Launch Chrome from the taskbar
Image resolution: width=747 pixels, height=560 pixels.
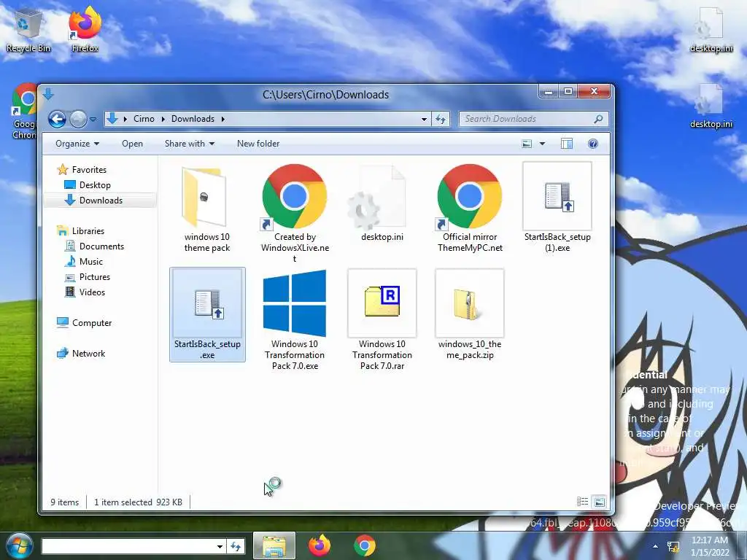[365, 545]
